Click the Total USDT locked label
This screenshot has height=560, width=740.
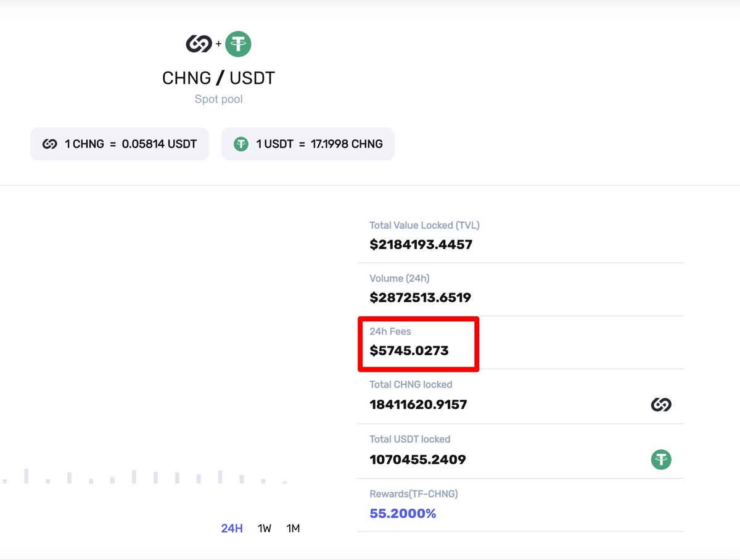pos(410,440)
